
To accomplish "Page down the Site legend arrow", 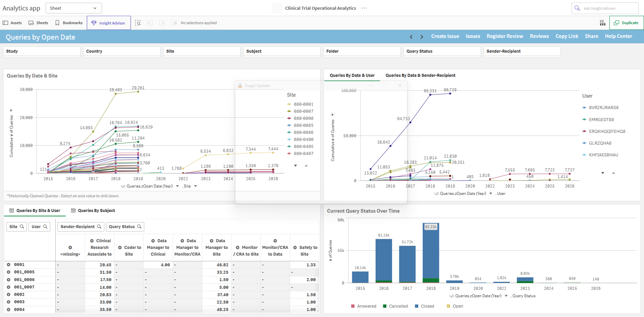I will pyautogui.click(x=296, y=166).
